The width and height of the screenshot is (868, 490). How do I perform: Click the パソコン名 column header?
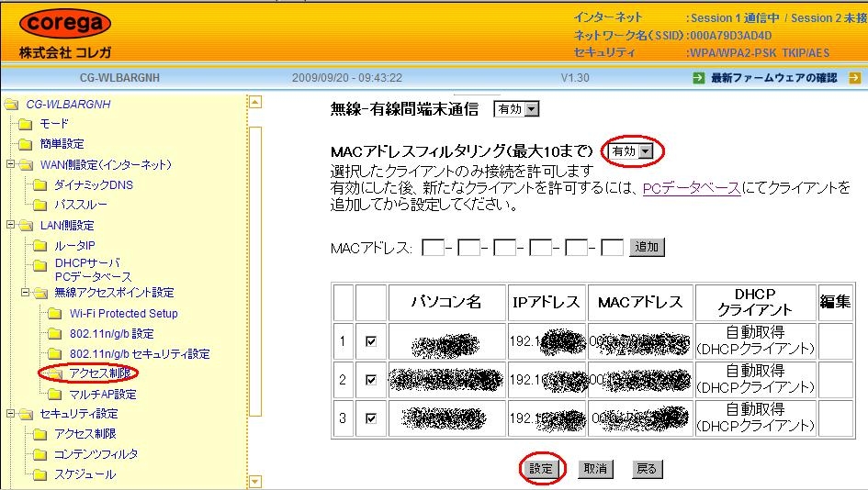point(446,302)
